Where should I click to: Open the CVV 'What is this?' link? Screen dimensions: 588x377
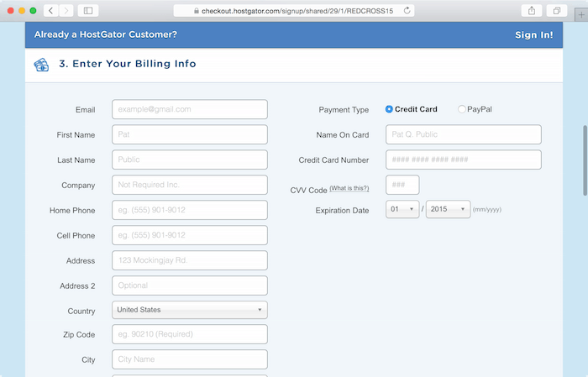tap(349, 188)
